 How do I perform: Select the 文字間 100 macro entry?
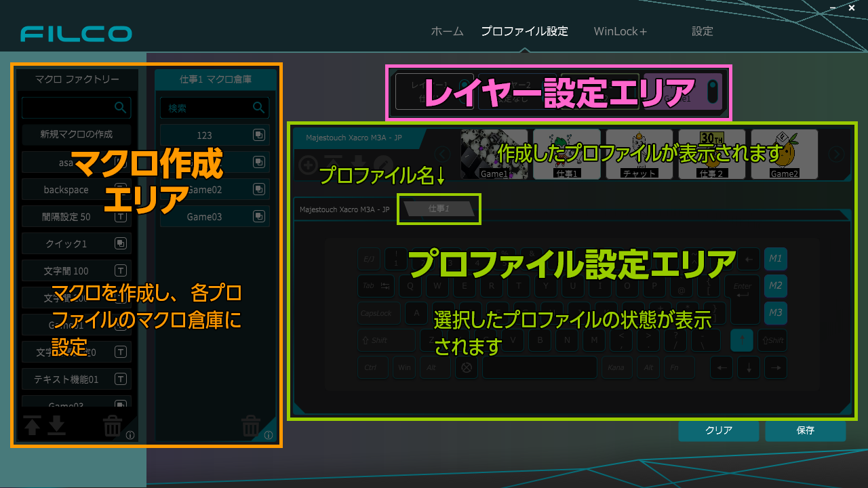pos(76,270)
